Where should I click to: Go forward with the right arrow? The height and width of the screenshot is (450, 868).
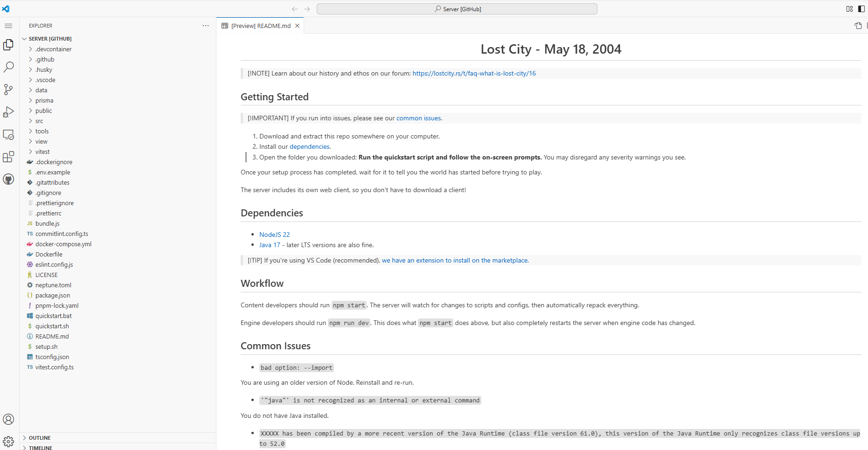tap(307, 9)
